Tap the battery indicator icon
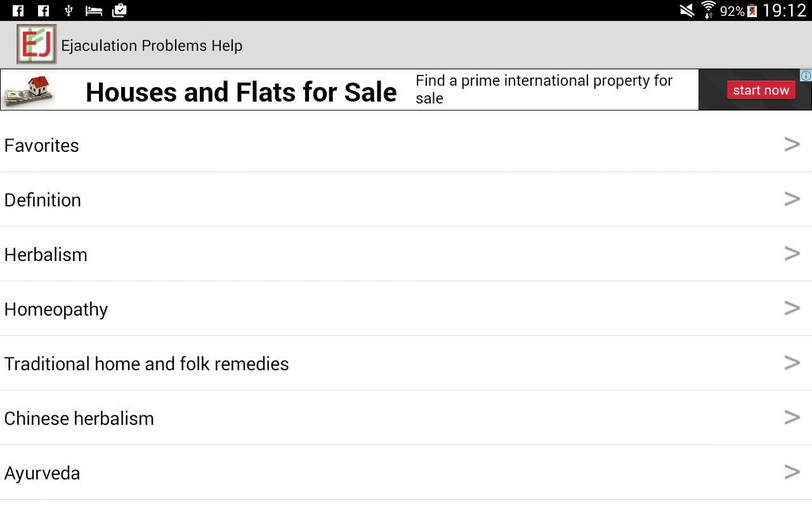This screenshot has height=508, width=812. click(x=752, y=11)
